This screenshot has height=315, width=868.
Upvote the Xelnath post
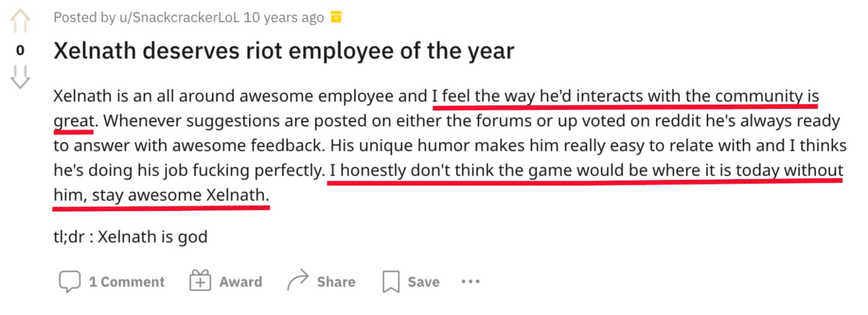20,21
